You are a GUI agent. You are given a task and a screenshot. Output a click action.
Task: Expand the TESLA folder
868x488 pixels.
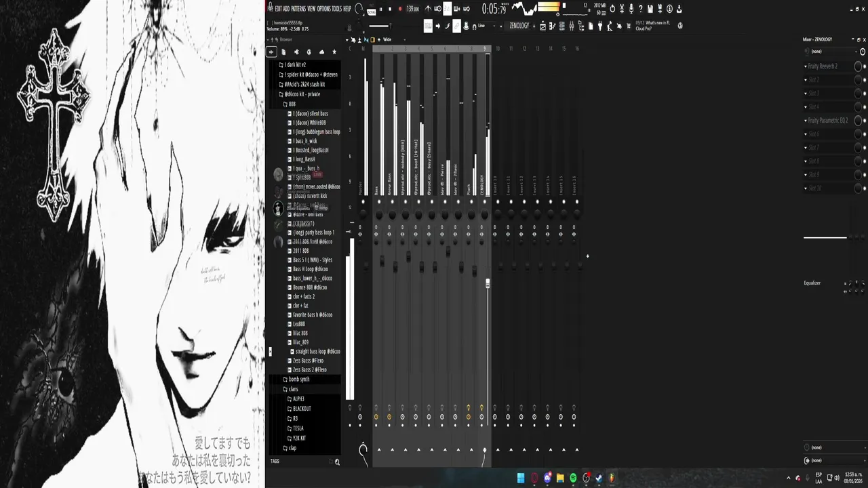pyautogui.click(x=296, y=428)
